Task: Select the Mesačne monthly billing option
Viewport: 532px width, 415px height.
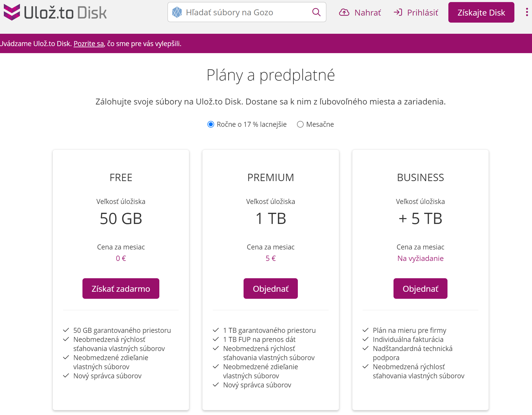Action: click(x=300, y=124)
